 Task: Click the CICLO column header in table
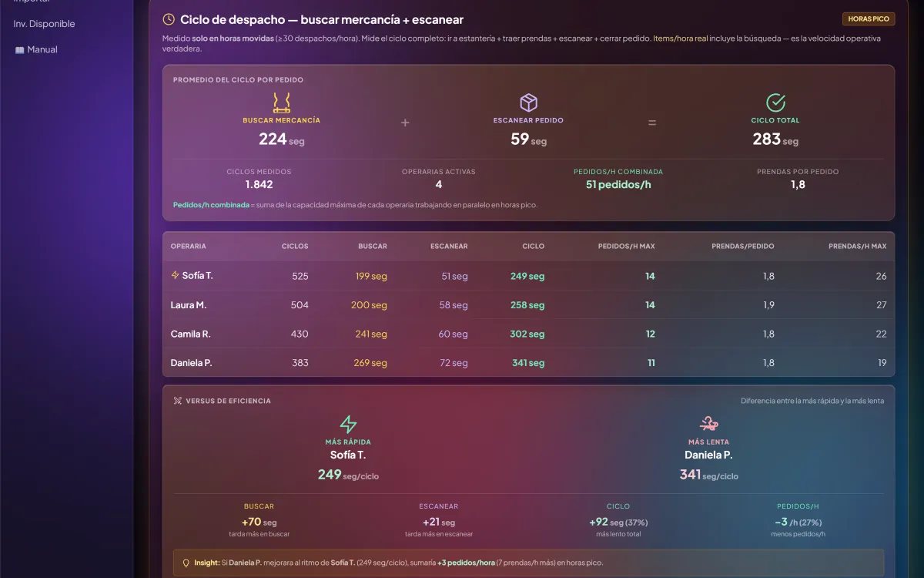click(534, 247)
